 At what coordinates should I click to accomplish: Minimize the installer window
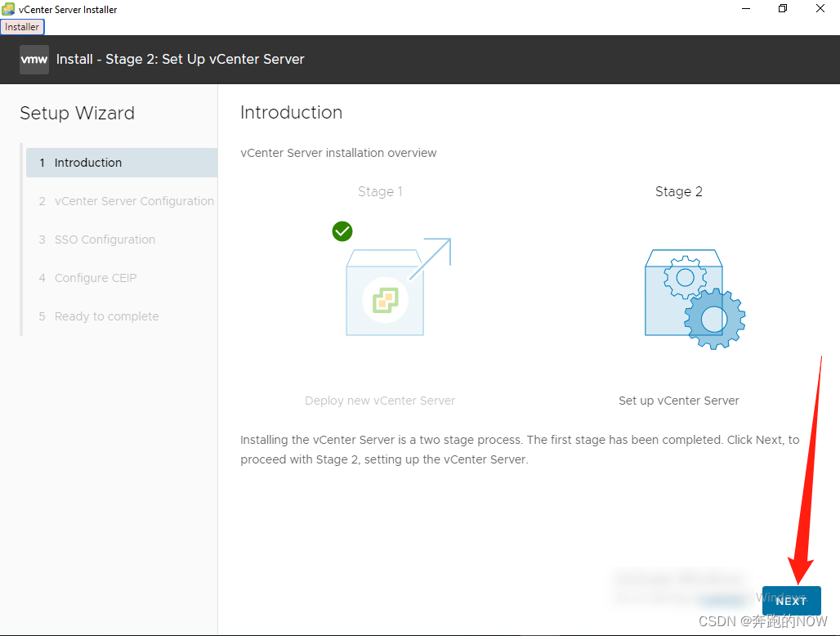tap(746, 8)
